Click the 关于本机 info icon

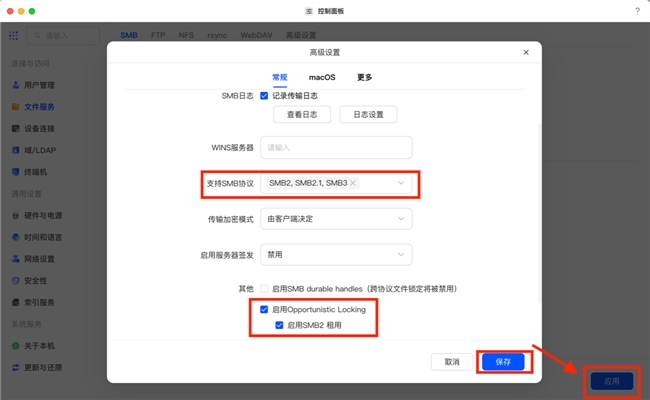tap(16, 346)
